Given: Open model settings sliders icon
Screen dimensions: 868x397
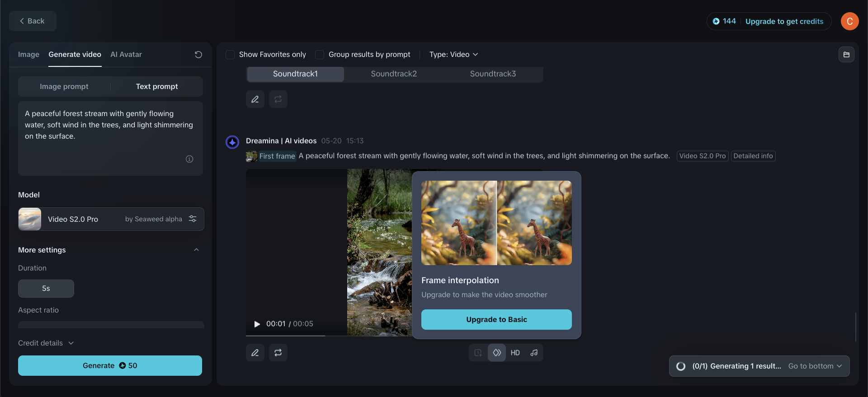Looking at the screenshot, I should (193, 219).
